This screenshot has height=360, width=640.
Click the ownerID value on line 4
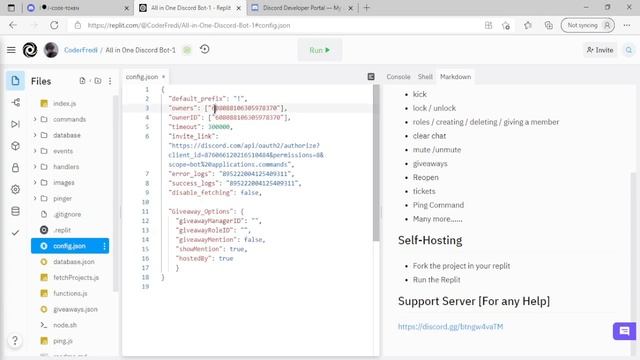click(248, 118)
